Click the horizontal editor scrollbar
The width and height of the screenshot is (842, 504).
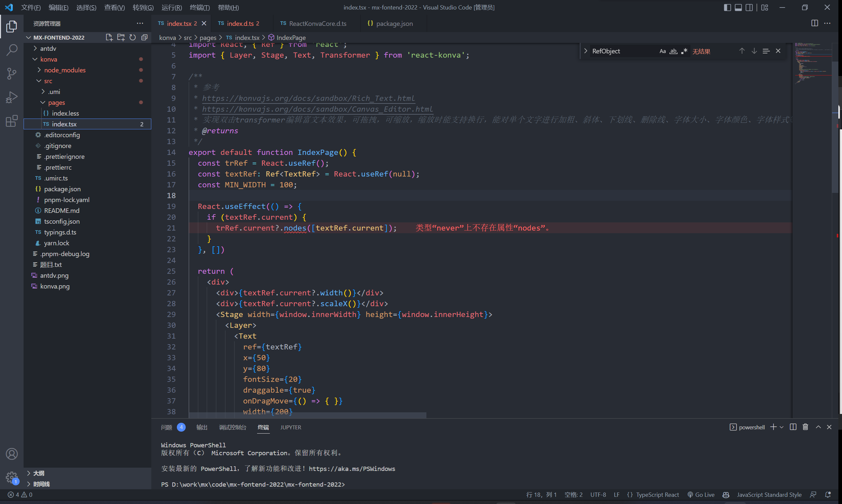(x=308, y=415)
